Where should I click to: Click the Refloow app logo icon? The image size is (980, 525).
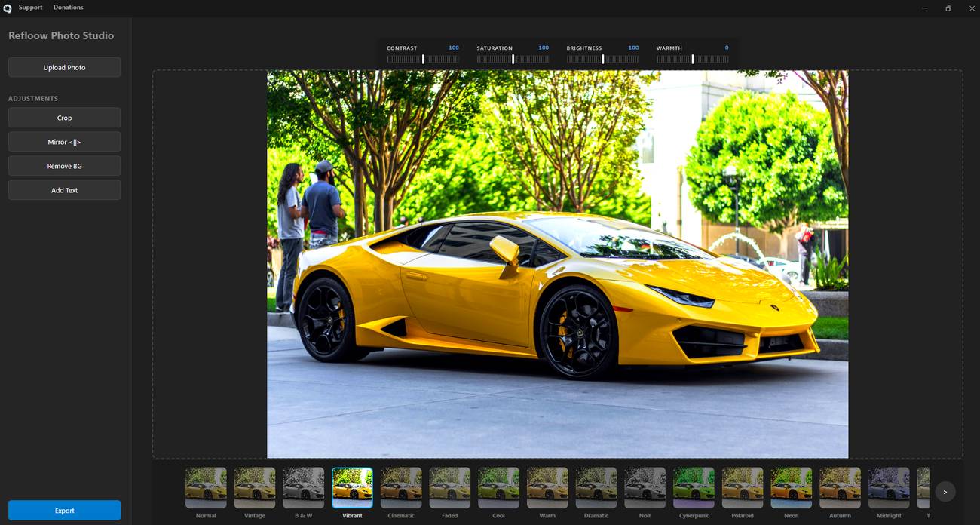(x=8, y=8)
